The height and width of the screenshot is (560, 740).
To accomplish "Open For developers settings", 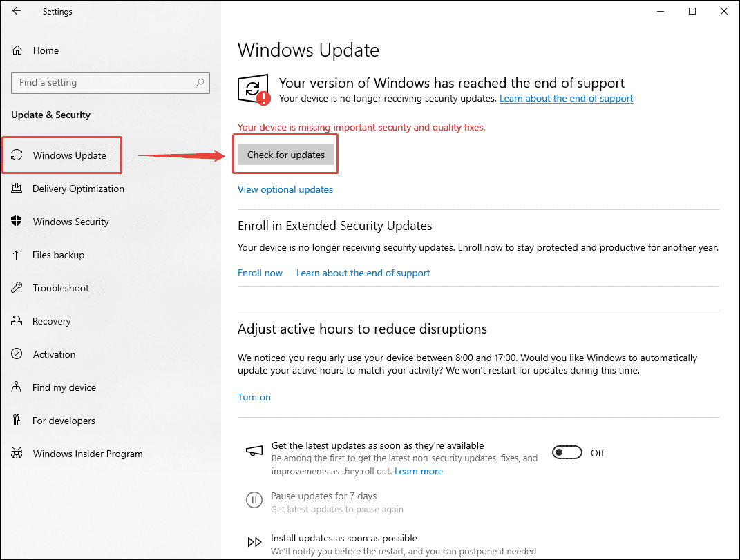I will 64,421.
